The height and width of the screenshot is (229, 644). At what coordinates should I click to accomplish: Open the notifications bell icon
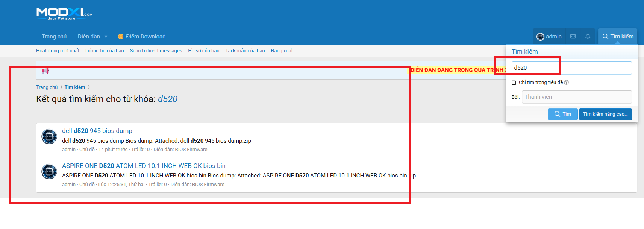[x=588, y=37]
